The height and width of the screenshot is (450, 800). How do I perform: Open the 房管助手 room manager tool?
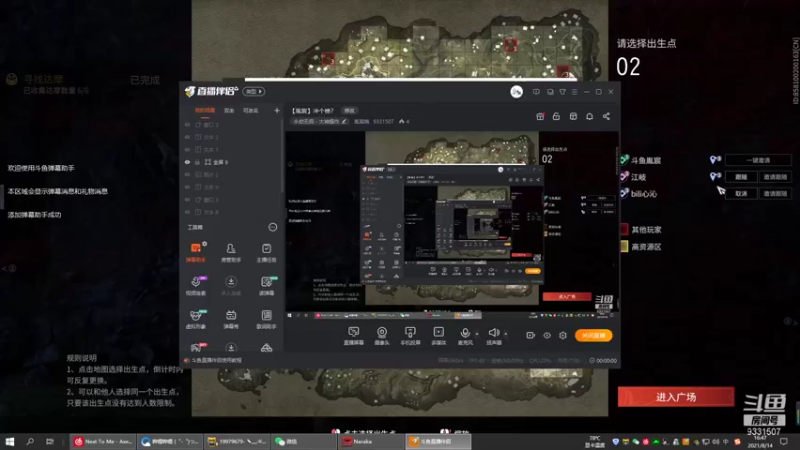pyautogui.click(x=231, y=253)
